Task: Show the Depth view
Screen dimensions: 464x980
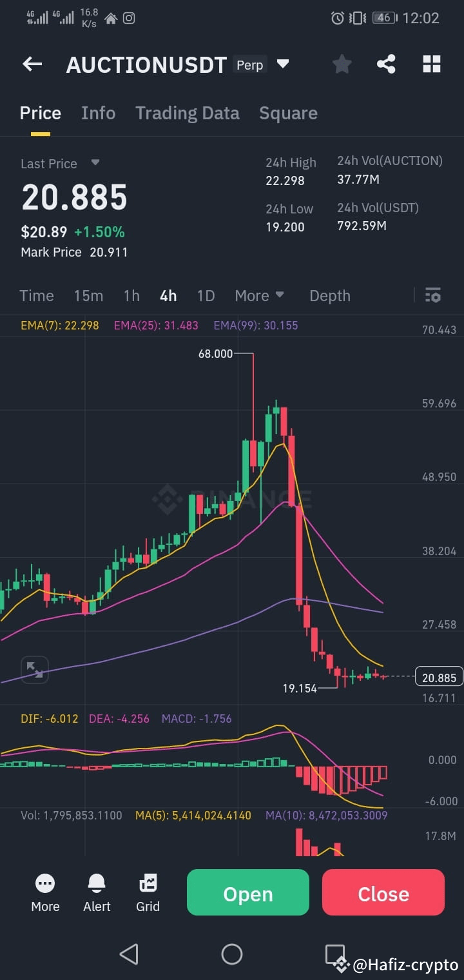Action: coord(329,295)
